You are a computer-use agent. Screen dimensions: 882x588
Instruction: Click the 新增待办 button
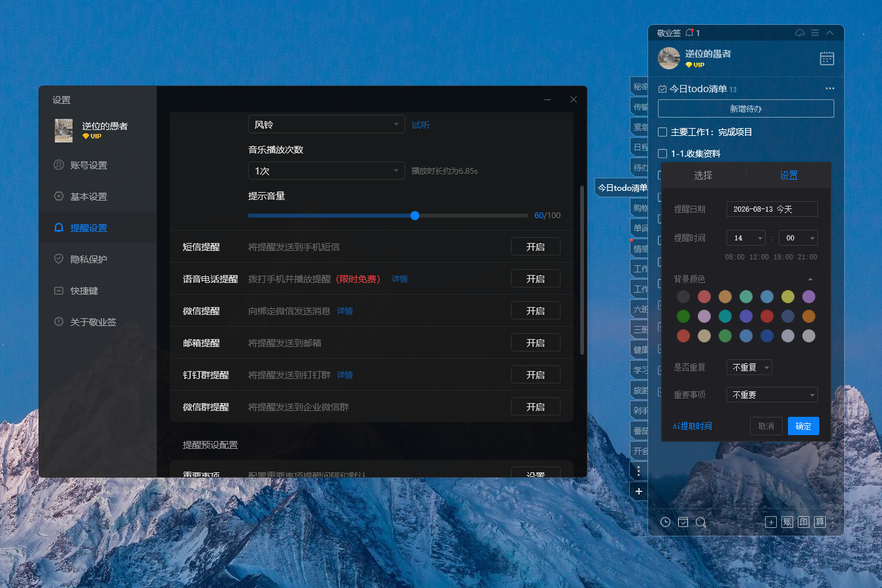pos(746,108)
